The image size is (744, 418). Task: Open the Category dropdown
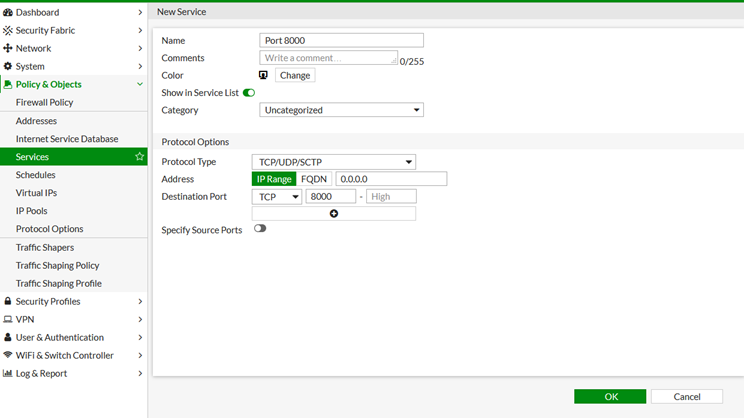[341, 110]
